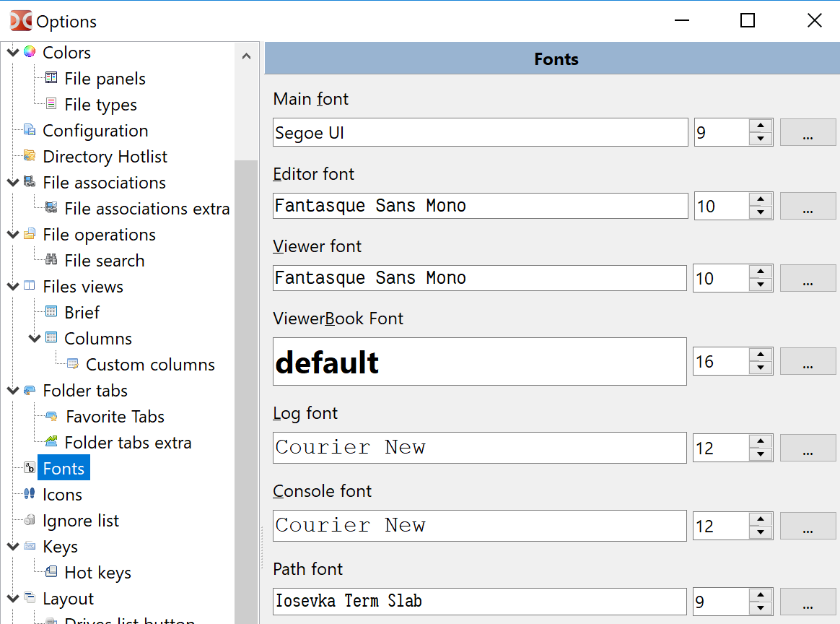Click the Favorite Tabs icon

pos(51,417)
